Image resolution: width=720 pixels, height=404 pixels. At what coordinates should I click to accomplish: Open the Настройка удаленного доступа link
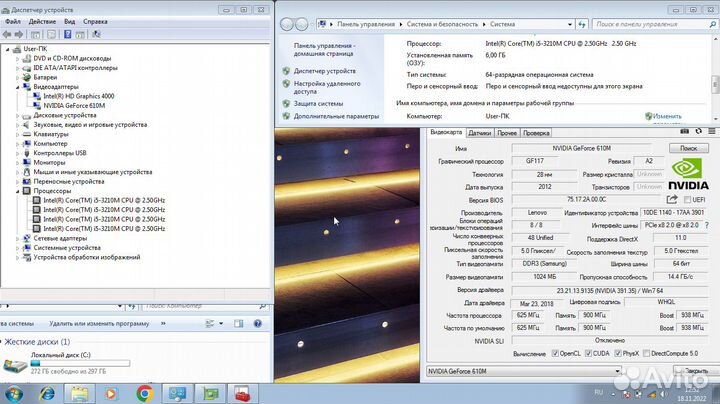(327, 88)
